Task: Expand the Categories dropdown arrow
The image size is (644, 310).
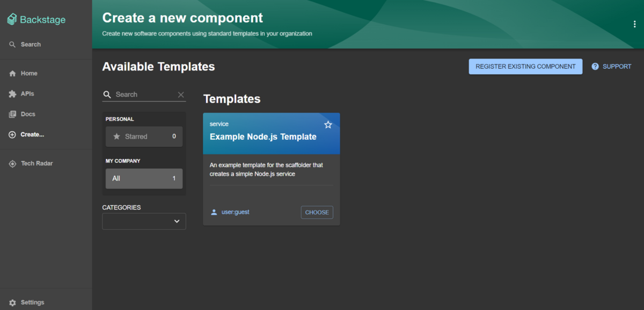Action: (x=177, y=221)
